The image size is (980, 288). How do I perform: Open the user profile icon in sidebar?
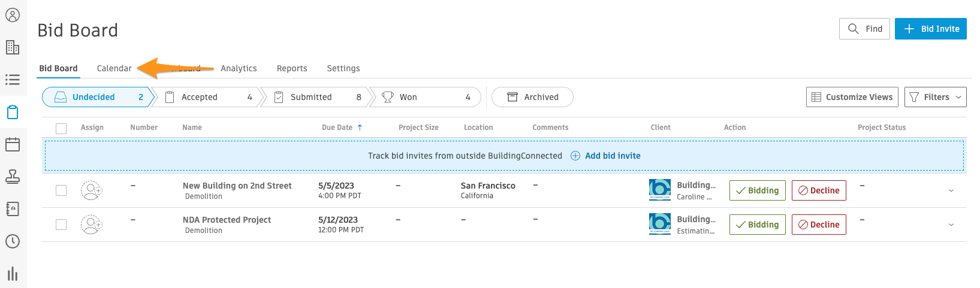click(x=13, y=15)
